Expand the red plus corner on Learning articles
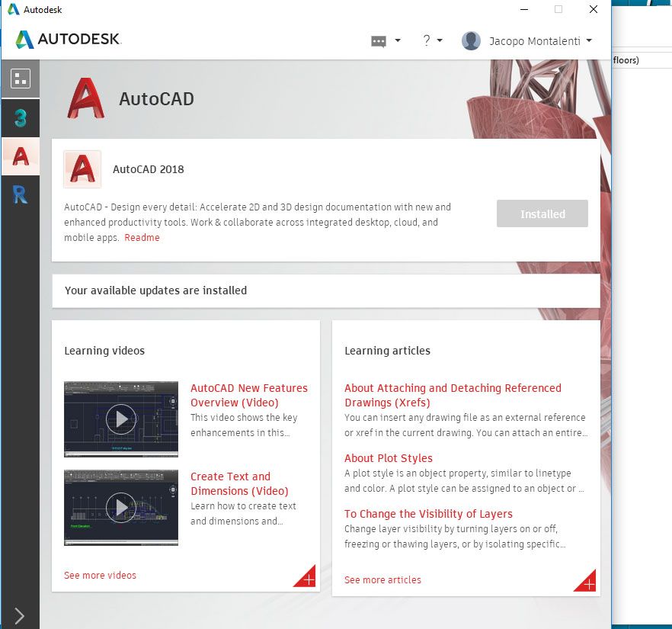The height and width of the screenshot is (629, 672). pos(585,580)
